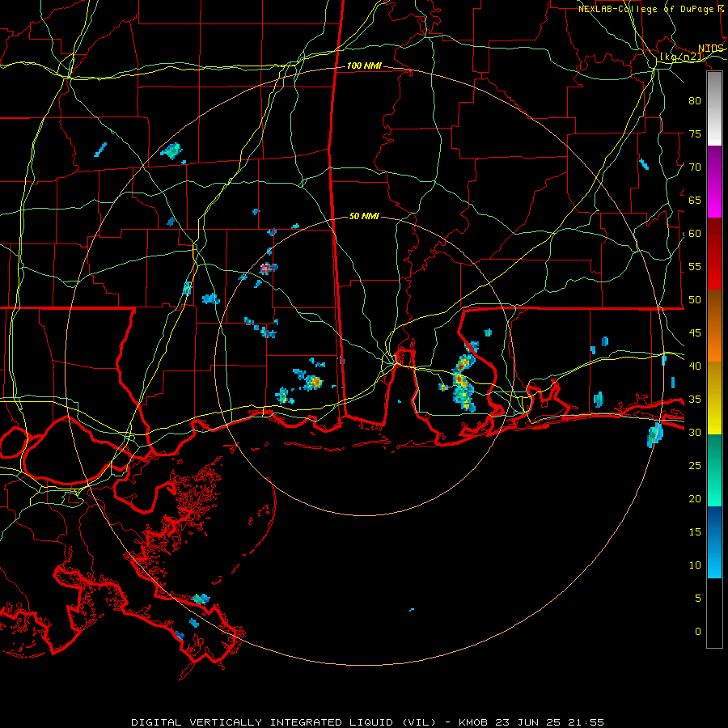Click the blue segment of the color scale
728x728 pixels.
tap(714, 542)
